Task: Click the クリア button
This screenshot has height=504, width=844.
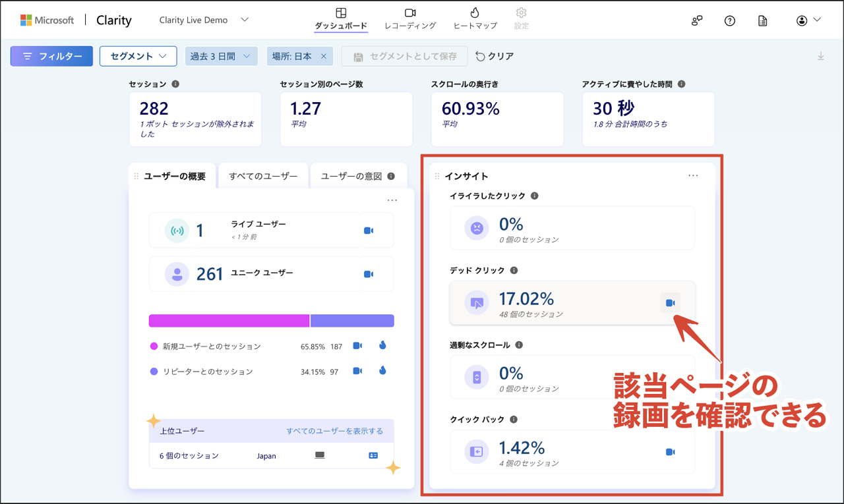Action: pos(495,56)
